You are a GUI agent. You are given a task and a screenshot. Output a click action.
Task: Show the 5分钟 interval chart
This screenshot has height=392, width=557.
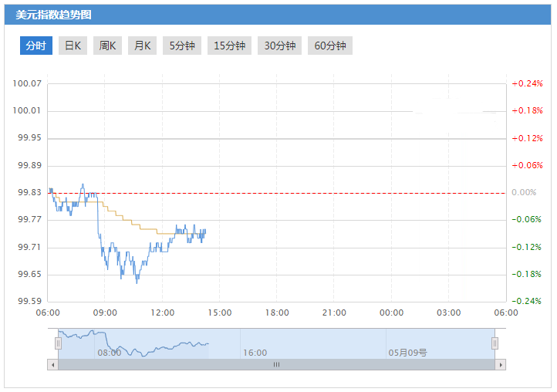pyautogui.click(x=181, y=46)
